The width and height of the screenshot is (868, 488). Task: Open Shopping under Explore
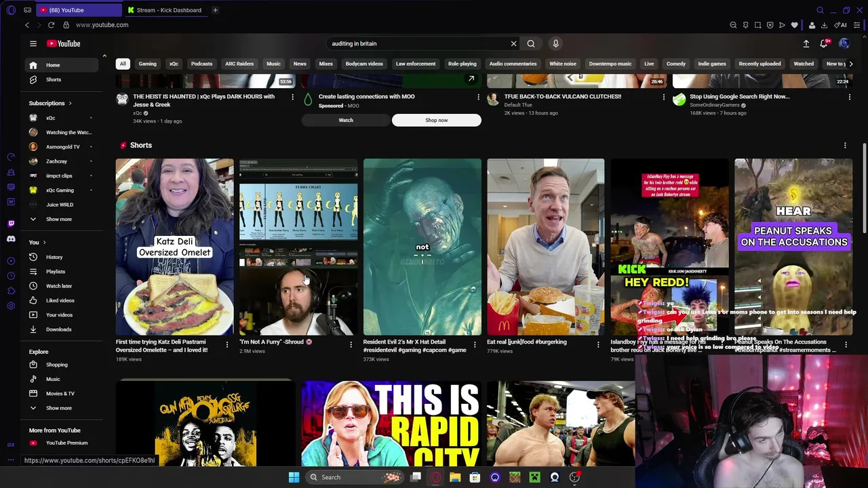(x=62, y=365)
